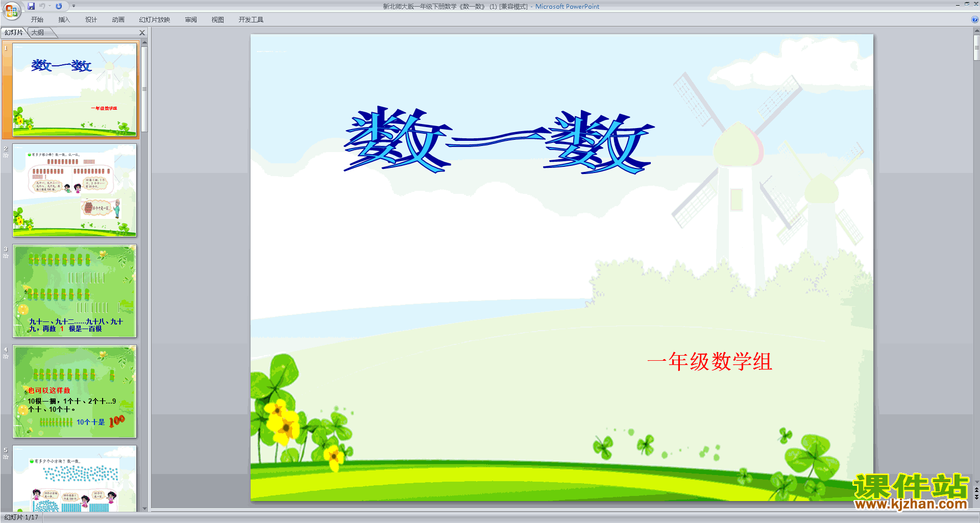
Task: Click thumbnail pane scrollbar up arrow
Action: tap(144, 43)
